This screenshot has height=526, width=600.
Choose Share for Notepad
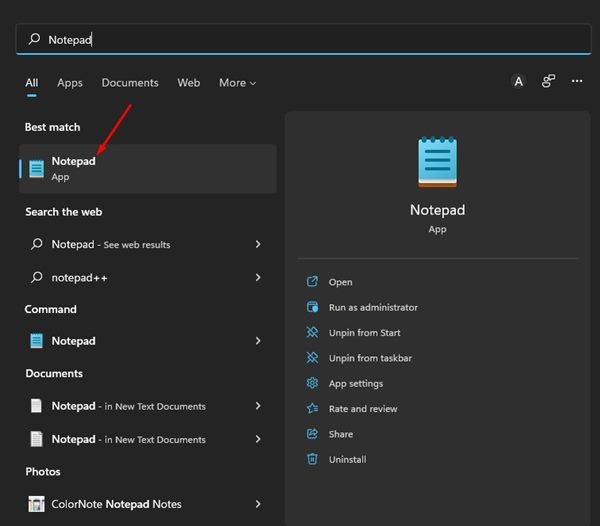(341, 434)
